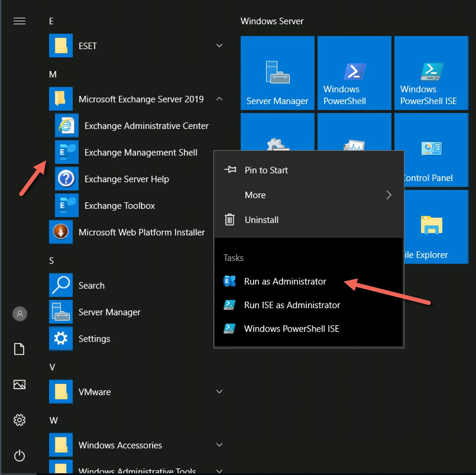Collapse Microsoft Exchange Server 2019 folder
The image size is (476, 475).
[x=219, y=99]
